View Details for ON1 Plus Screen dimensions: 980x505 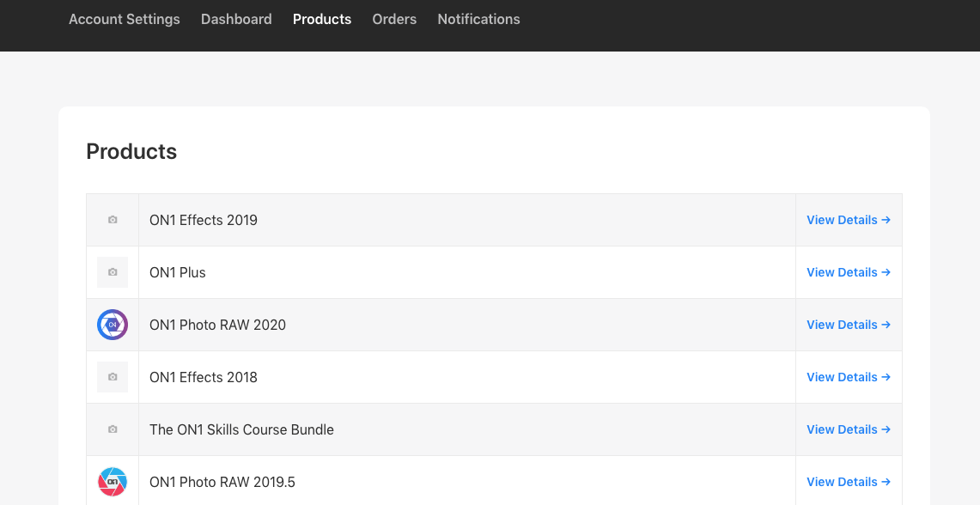pyautogui.click(x=848, y=272)
